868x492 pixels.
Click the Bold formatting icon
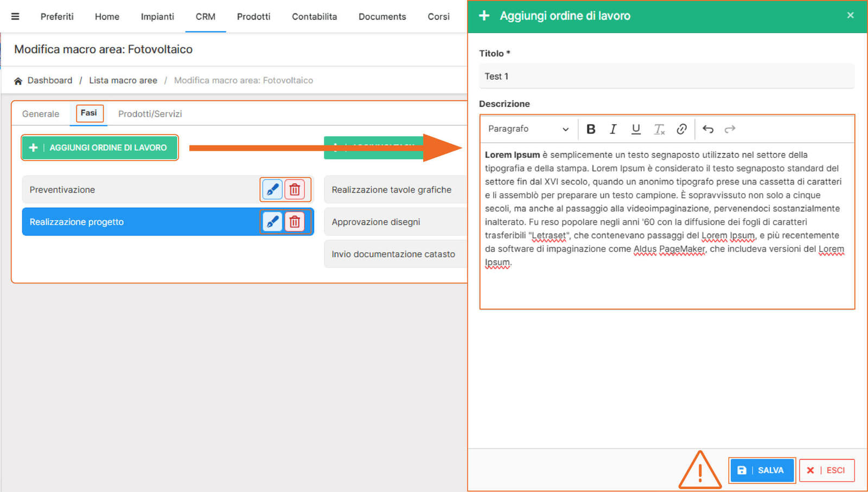click(x=591, y=129)
